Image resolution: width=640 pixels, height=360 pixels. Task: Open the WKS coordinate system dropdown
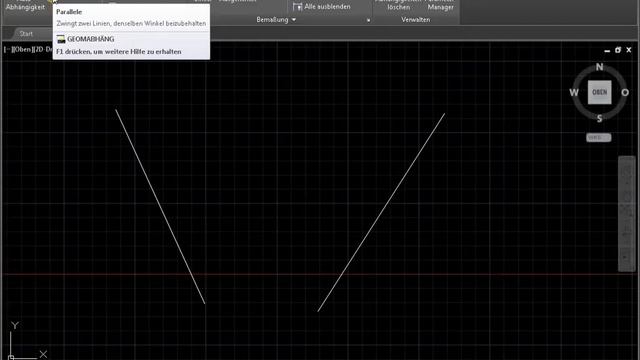point(599,138)
